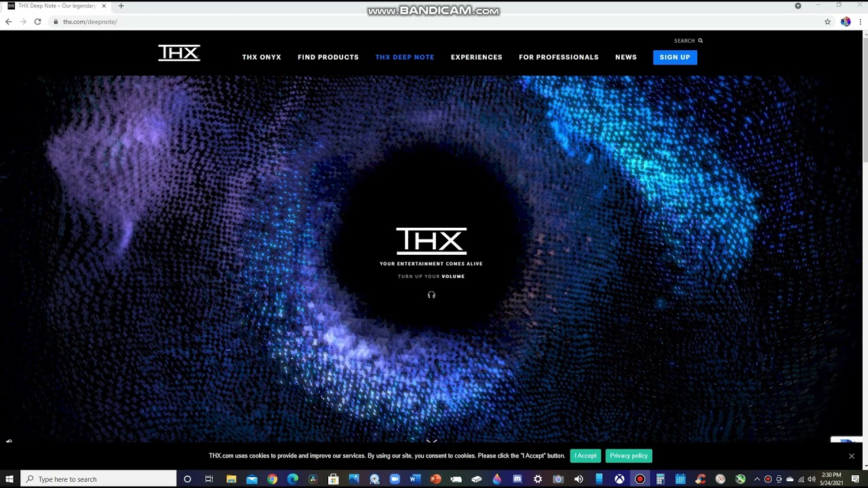Open the Chrome profile avatar

coord(845,22)
